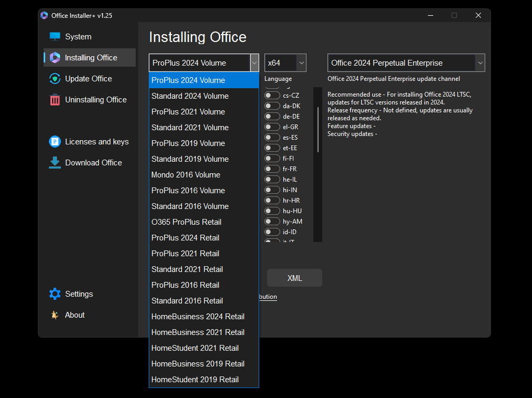Pick HomeBusiness 2019 Retail from the list
The image size is (532, 398).
204,364
